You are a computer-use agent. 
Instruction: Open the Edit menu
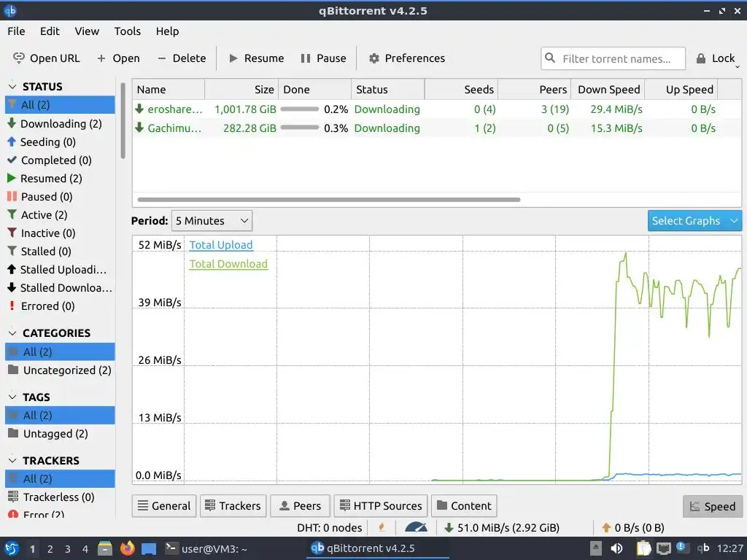pos(50,31)
